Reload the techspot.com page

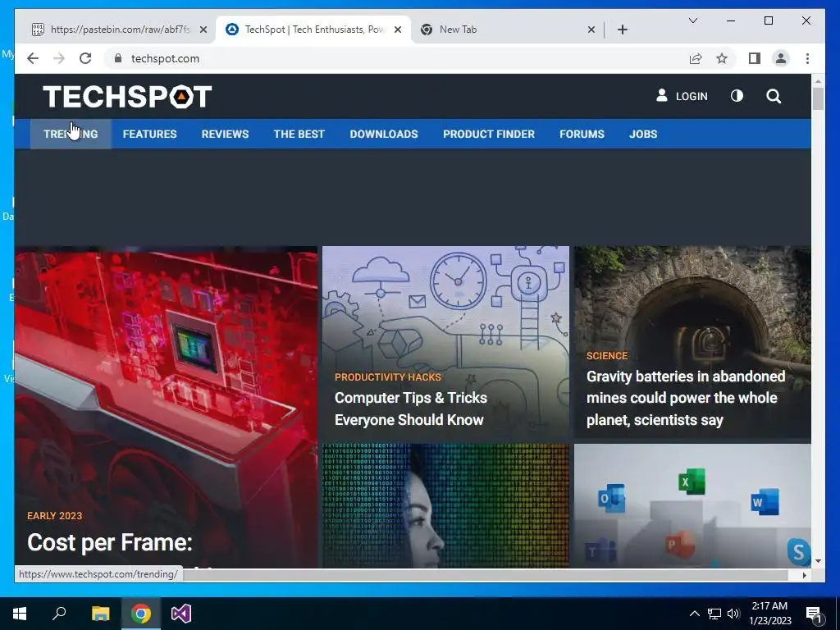point(85,58)
